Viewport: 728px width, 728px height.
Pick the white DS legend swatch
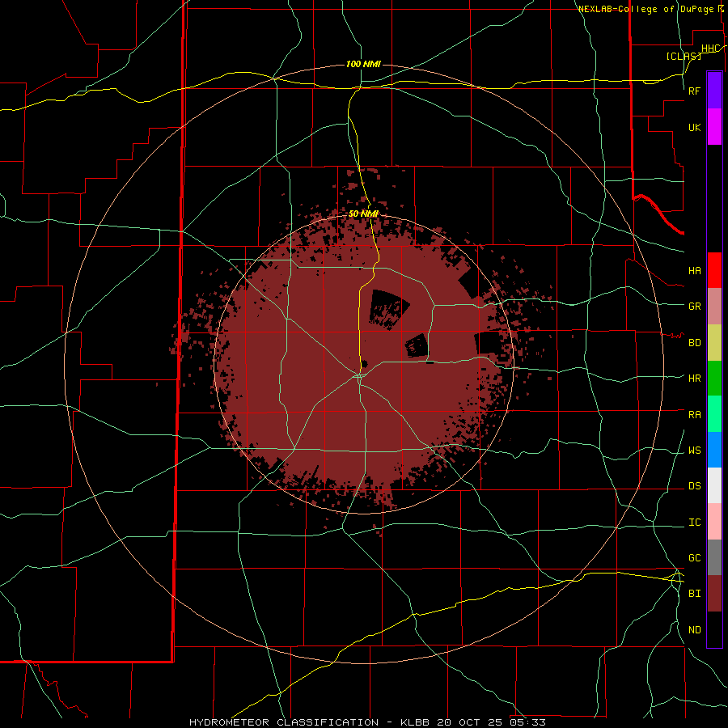pos(714,485)
